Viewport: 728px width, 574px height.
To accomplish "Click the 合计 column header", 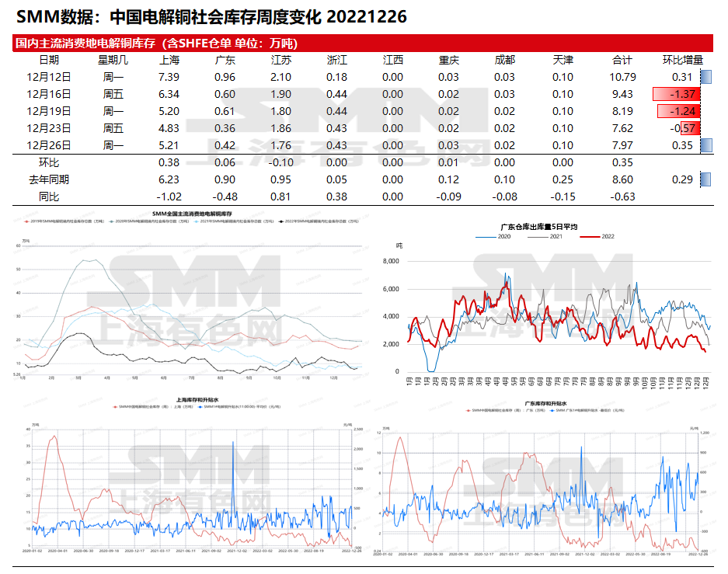I will tap(622, 60).
